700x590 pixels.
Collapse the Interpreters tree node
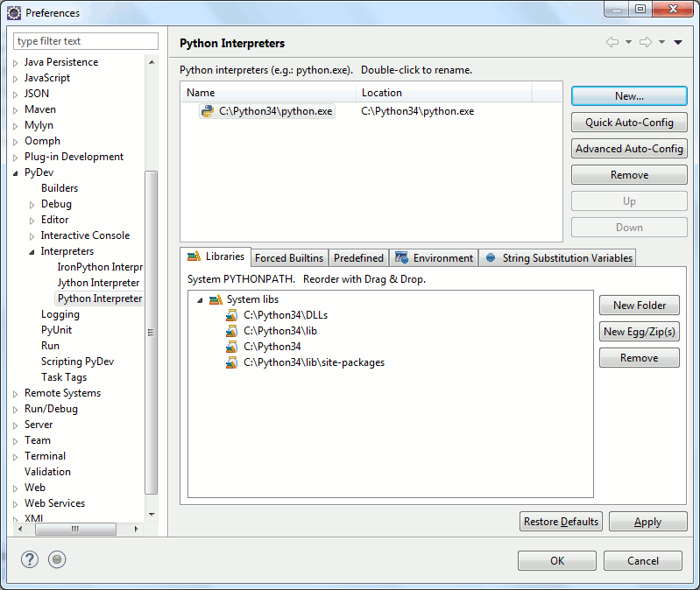[32, 252]
